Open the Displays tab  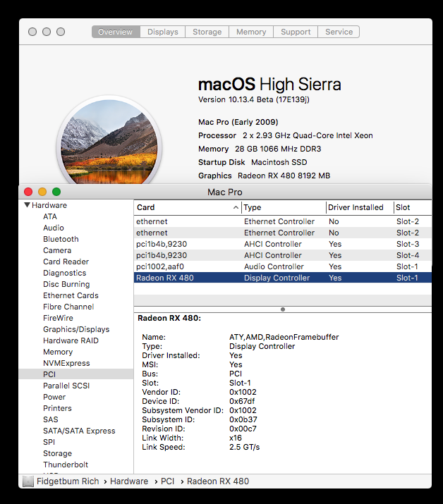(163, 32)
